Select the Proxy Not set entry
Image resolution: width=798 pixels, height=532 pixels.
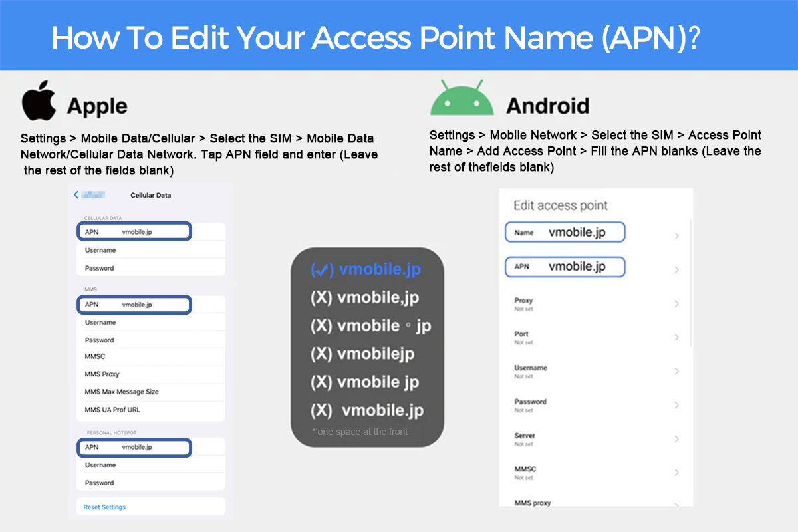coord(524,304)
